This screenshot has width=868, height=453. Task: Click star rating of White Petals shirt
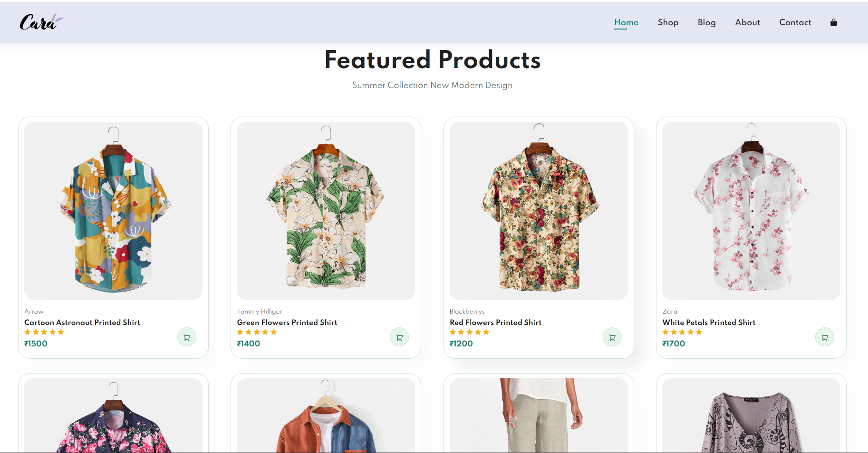point(682,332)
